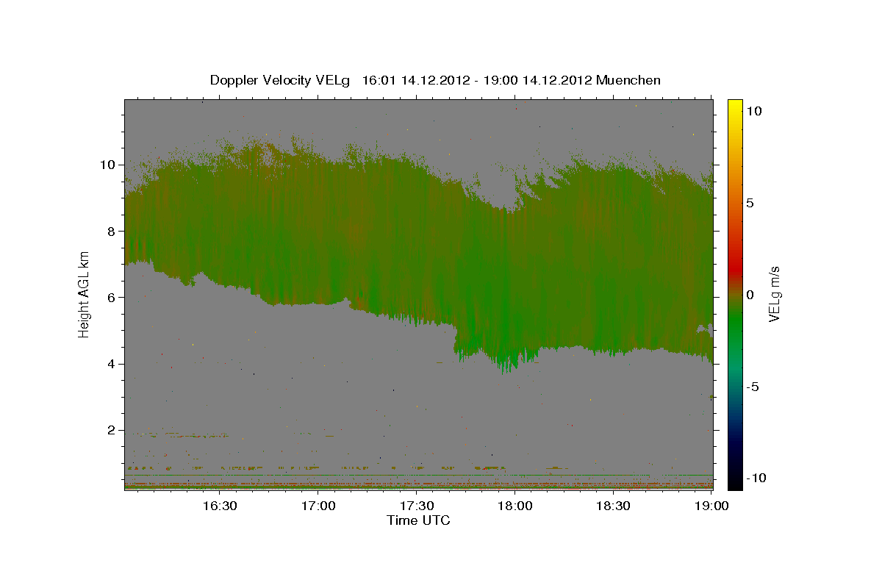Viewport: 882px width, 588px height.
Task: Click the plot title 'Doppler Velocity VELg'
Action: [282, 80]
